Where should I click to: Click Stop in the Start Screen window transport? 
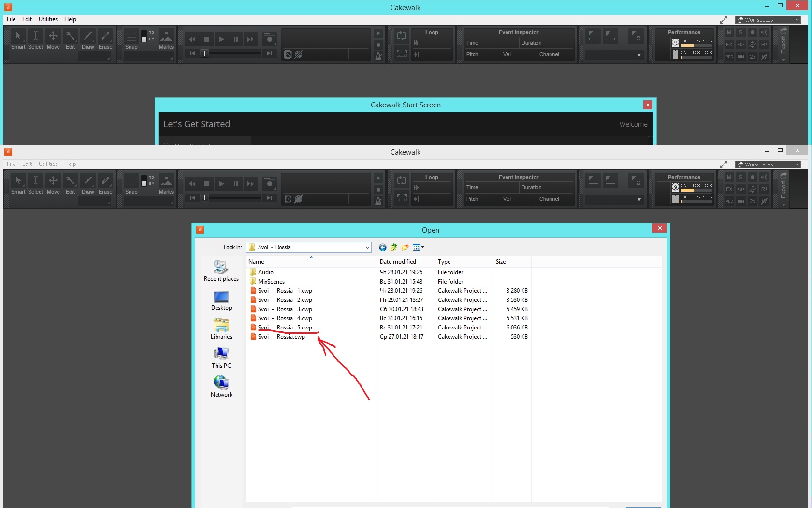[x=207, y=39]
